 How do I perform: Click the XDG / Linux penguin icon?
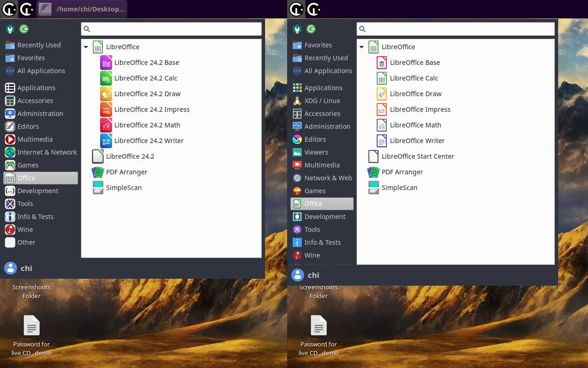pyautogui.click(x=297, y=101)
